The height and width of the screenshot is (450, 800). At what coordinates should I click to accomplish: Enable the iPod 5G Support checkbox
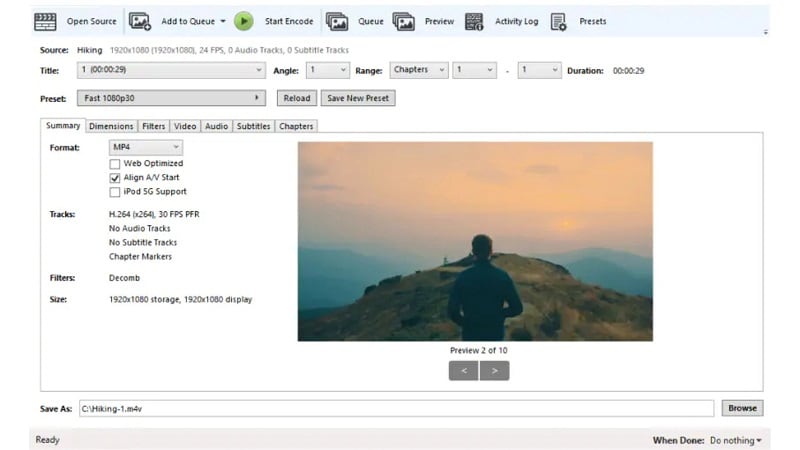[x=115, y=192]
